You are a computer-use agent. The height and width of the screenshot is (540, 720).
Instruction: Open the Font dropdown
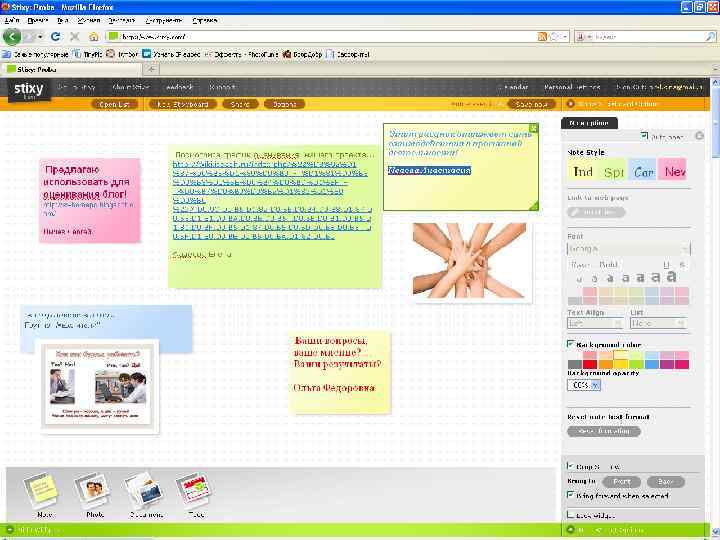629,248
